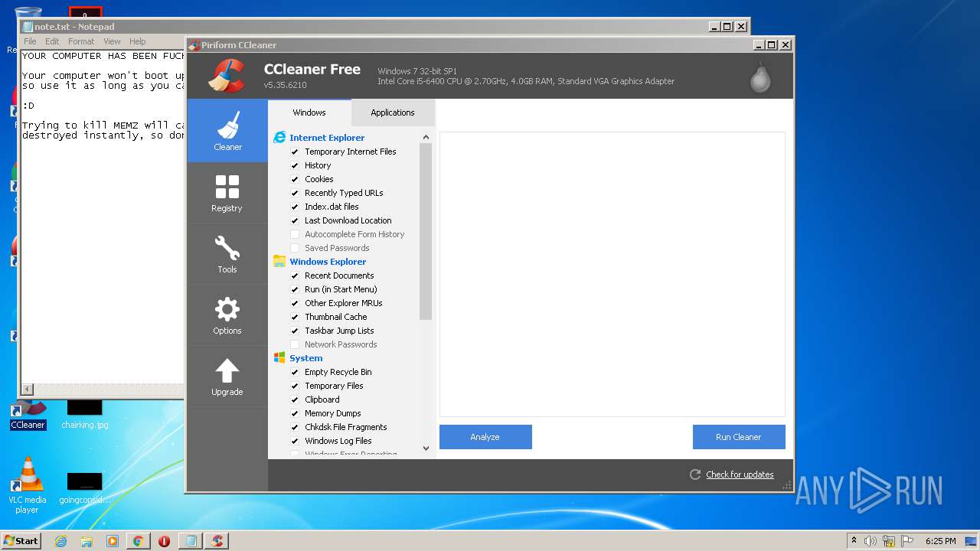Screen dimensions: 980x551
Task: Enable Autocomplete Form History
Action: click(x=295, y=234)
